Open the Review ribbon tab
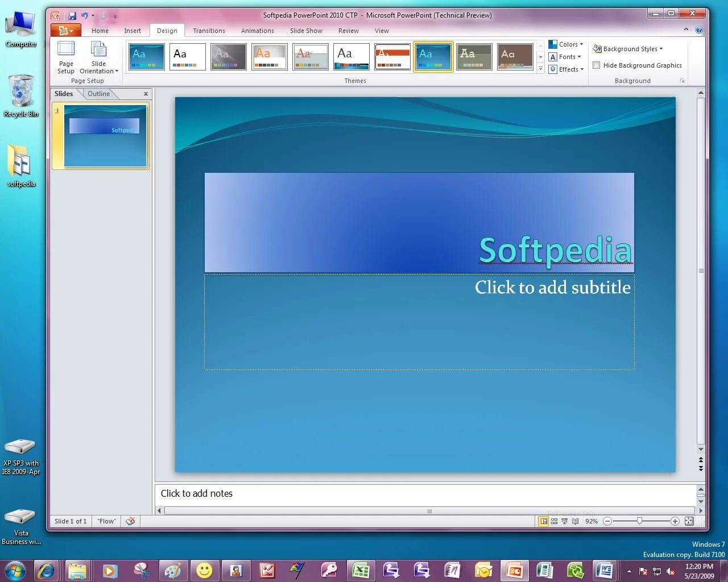 (348, 31)
